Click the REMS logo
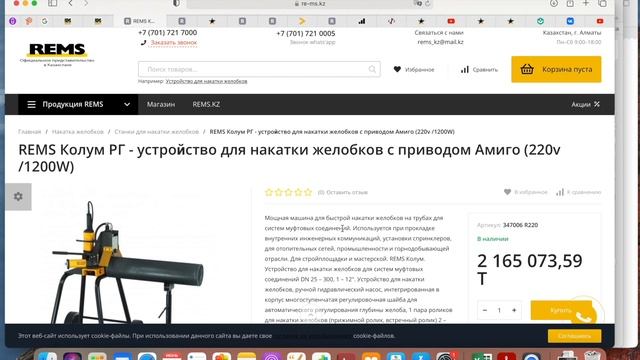This screenshot has height=360, width=640. click(57, 54)
